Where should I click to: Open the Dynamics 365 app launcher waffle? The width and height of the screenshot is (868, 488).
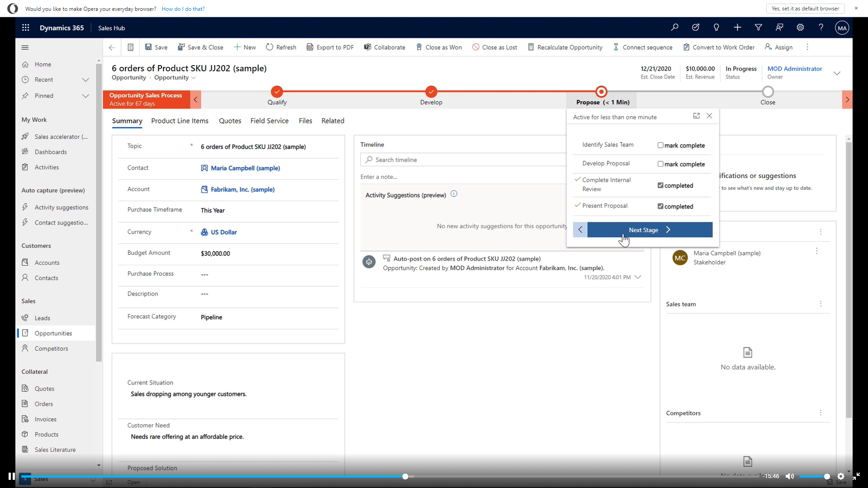click(26, 28)
